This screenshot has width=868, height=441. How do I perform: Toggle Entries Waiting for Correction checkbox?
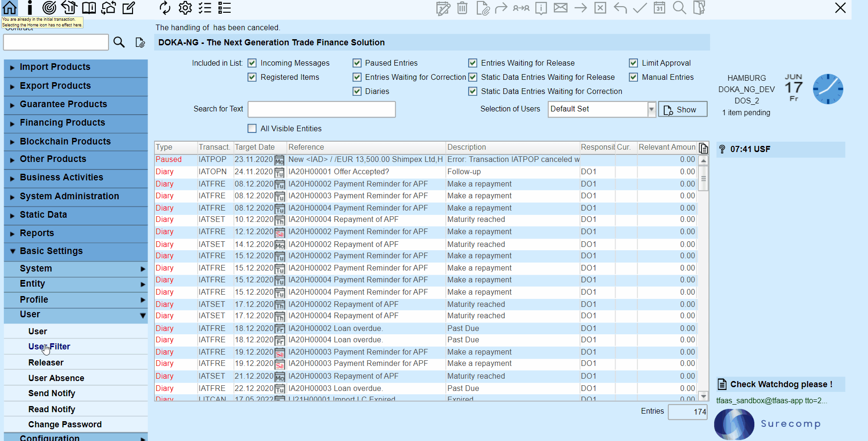tap(357, 77)
